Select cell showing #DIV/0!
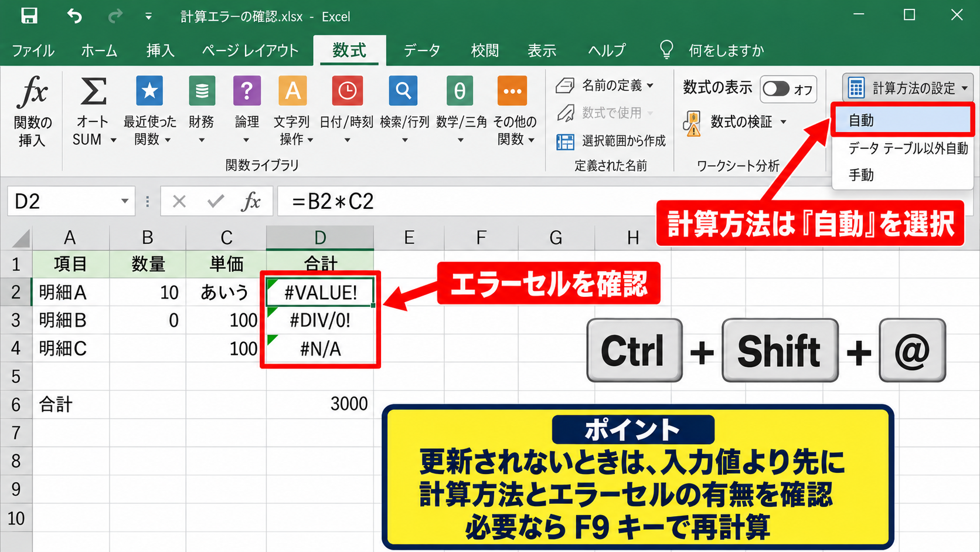The width and height of the screenshot is (980, 552). click(x=320, y=320)
